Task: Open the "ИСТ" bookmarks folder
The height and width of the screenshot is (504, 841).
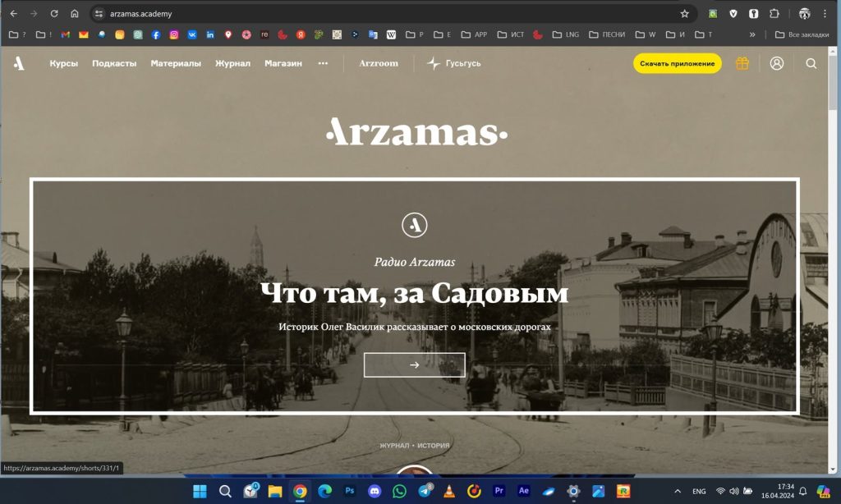Action: (x=511, y=34)
